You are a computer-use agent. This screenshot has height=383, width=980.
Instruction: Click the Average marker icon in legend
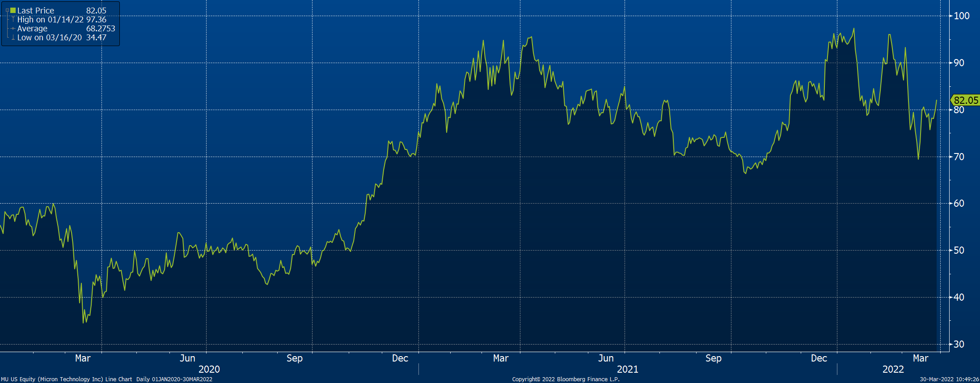tap(13, 28)
